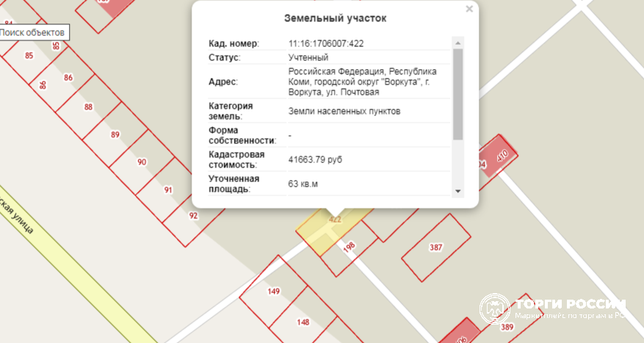Pick parcel number 90 on the map
Screen dimensions: 644x343
(x=141, y=162)
